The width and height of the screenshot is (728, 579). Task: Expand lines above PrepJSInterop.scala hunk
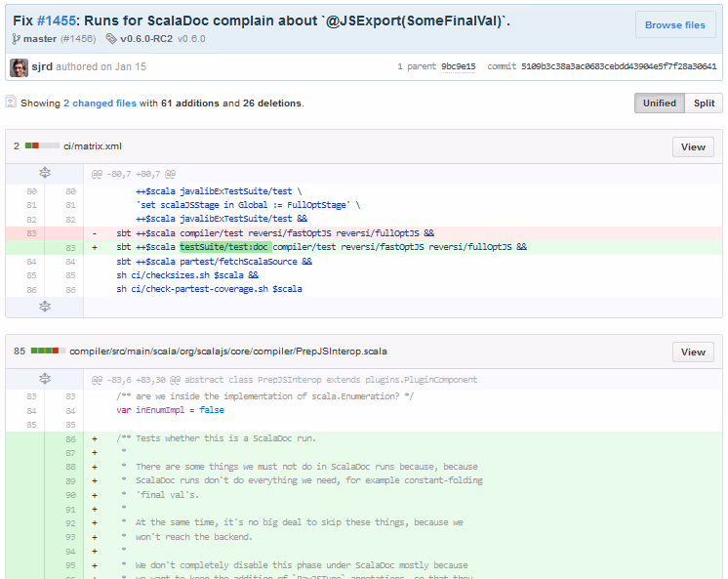click(45, 379)
